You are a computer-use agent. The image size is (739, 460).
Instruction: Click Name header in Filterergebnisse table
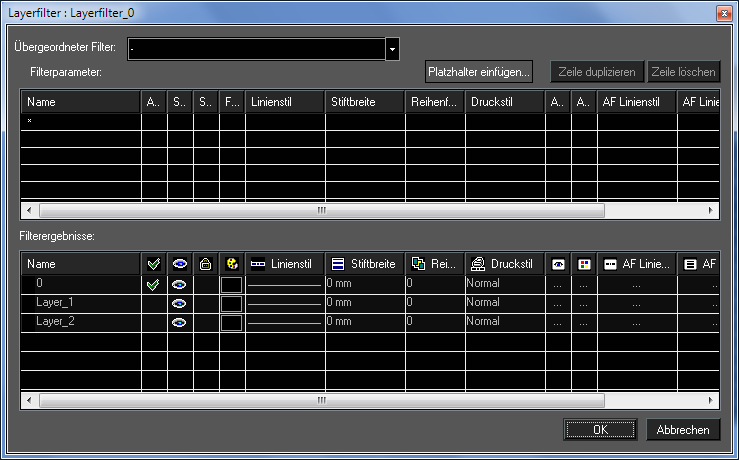point(81,264)
